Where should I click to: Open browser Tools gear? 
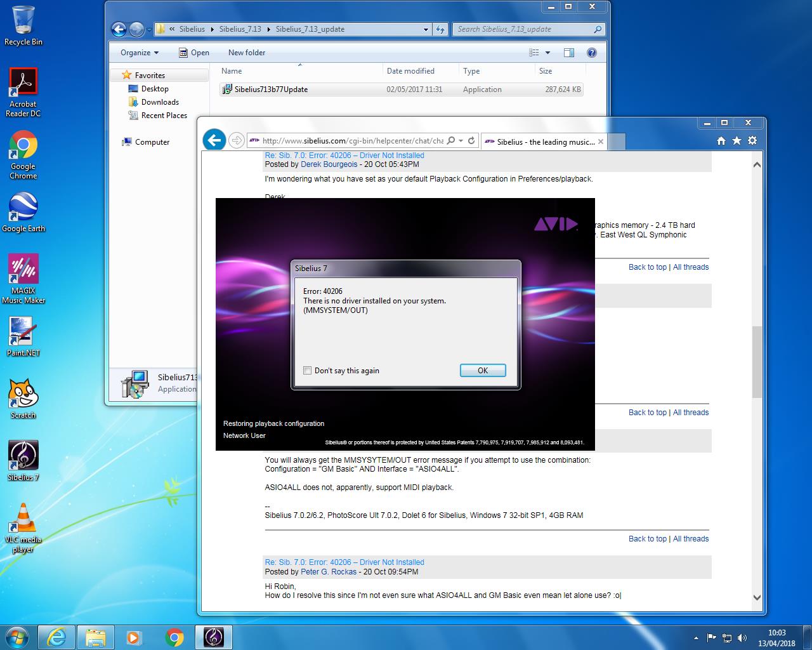coord(752,141)
